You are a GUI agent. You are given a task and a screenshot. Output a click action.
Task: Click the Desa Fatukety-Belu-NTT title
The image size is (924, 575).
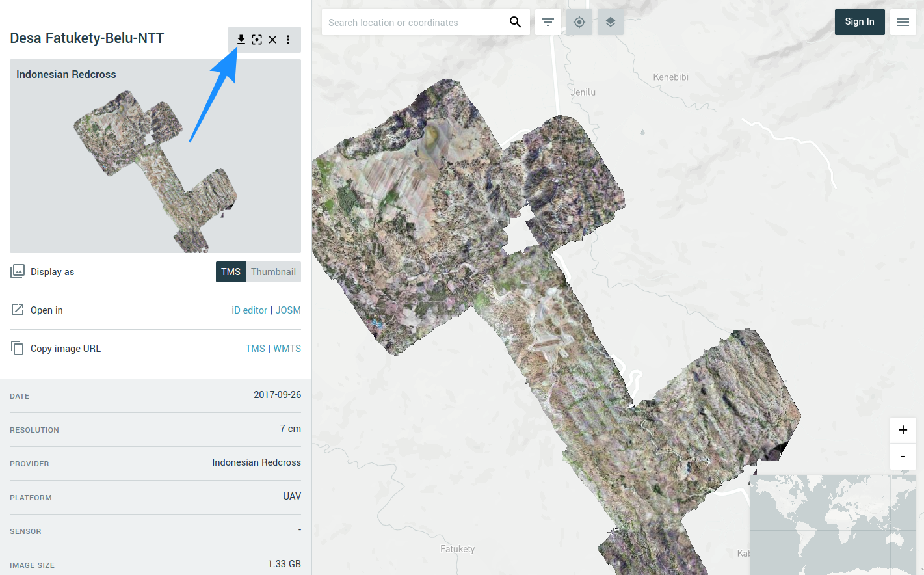(x=87, y=38)
